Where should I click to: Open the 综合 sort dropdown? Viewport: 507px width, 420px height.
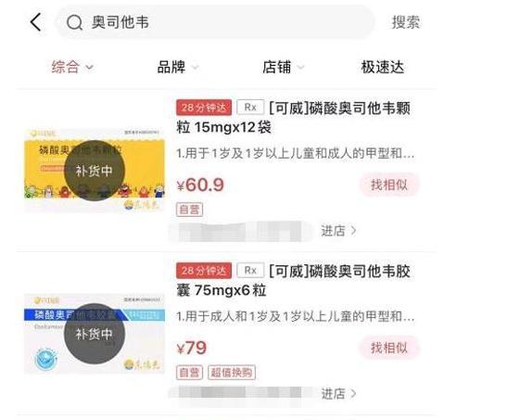tap(72, 68)
